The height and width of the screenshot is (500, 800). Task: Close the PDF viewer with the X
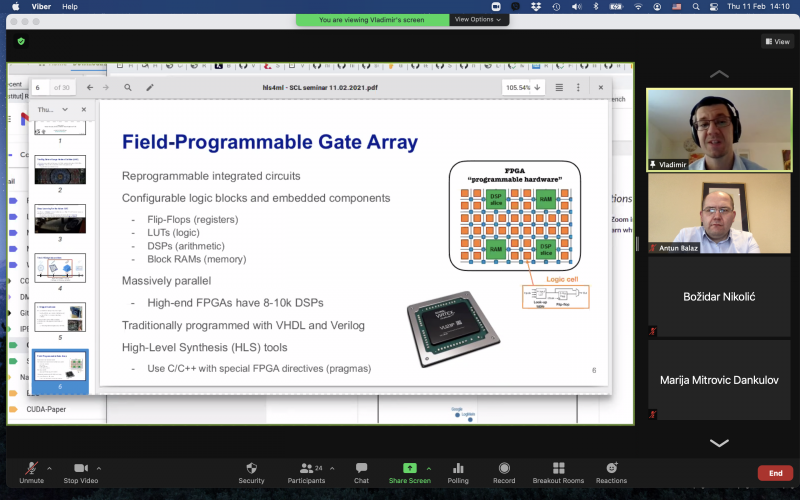[x=601, y=87]
